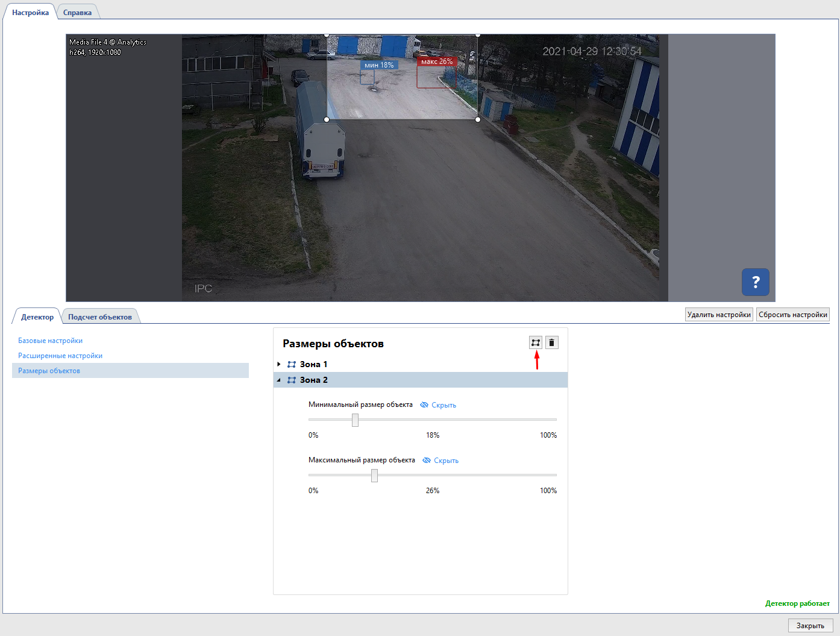
Task: Click the zone icon beside Зона 2
Action: pos(292,380)
